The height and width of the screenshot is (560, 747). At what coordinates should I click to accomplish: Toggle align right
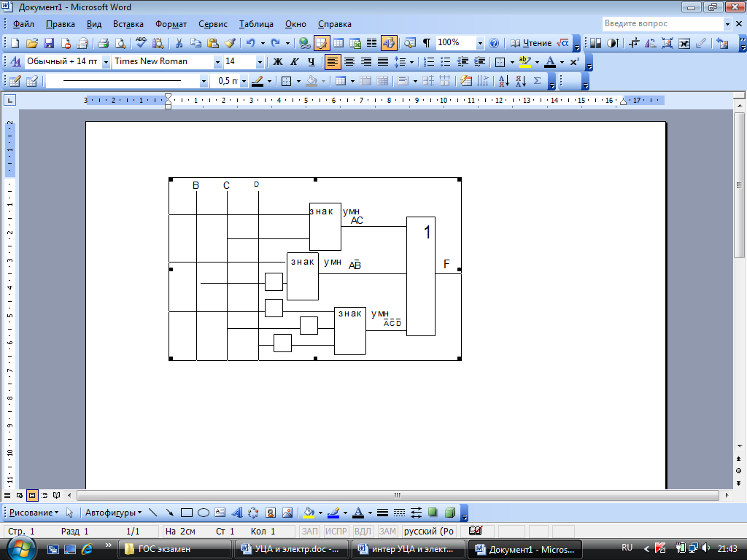pos(366,62)
